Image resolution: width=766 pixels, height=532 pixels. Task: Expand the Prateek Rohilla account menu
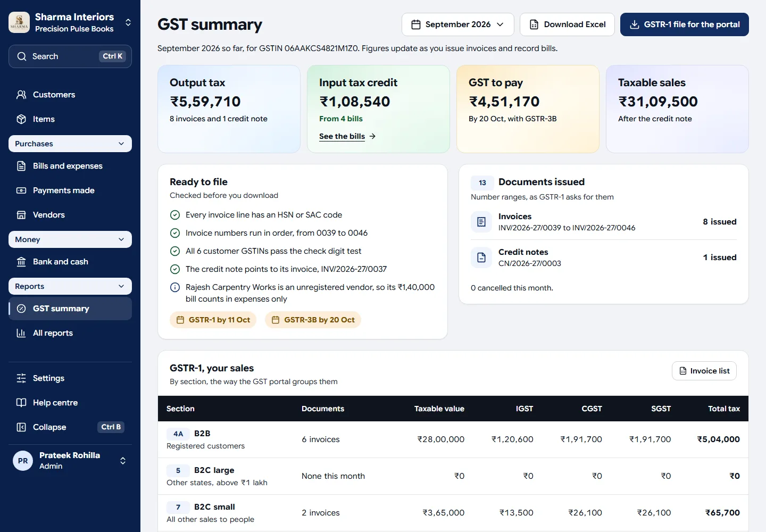pos(123,461)
